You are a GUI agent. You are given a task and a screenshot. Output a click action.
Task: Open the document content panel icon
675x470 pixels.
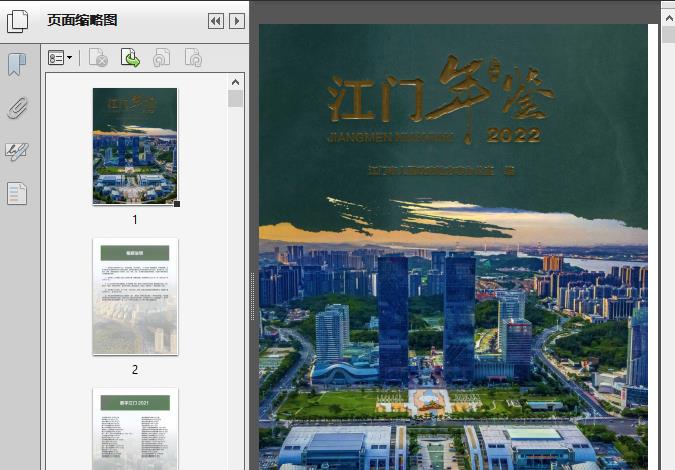point(17,193)
